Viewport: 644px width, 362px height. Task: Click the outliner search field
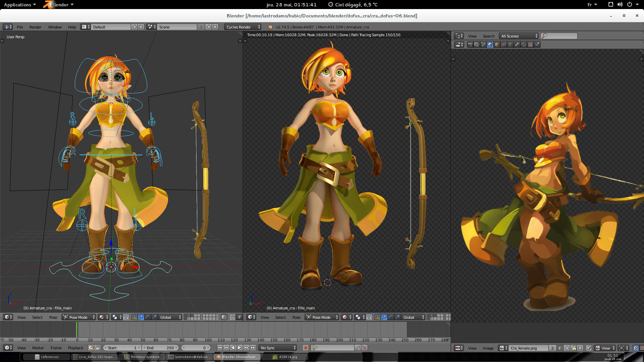pos(559,36)
